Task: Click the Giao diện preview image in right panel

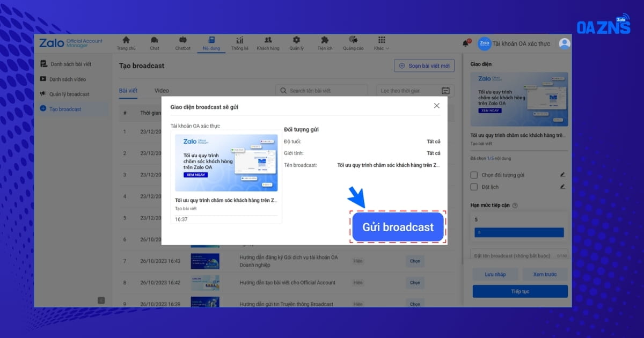Action: coord(519,99)
